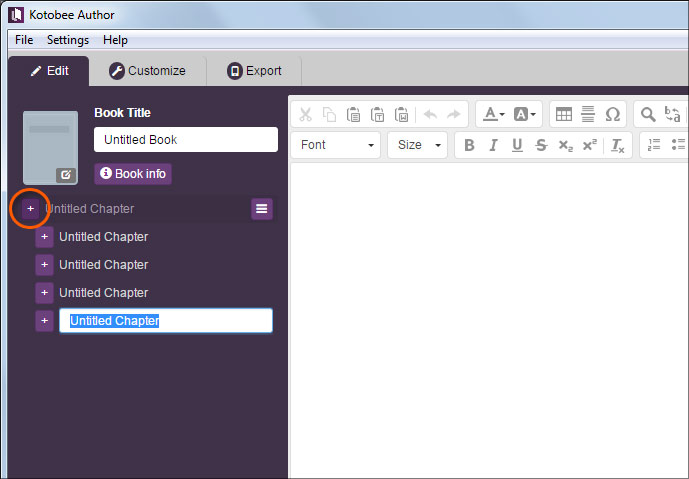The height and width of the screenshot is (479, 689).
Task: Toggle strikethrough formatting
Action: pyautogui.click(x=541, y=145)
